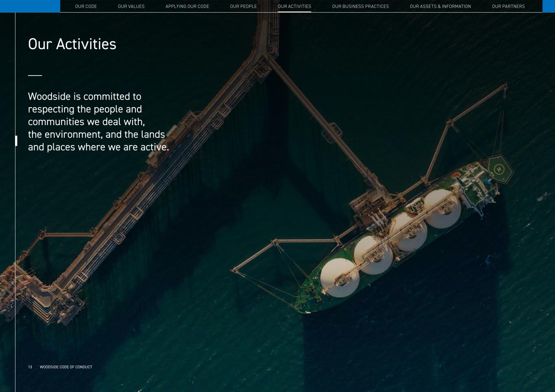The height and width of the screenshot is (392, 555).
Task: Click the active OUR ACTIVITIES tab
Action: (x=294, y=6)
